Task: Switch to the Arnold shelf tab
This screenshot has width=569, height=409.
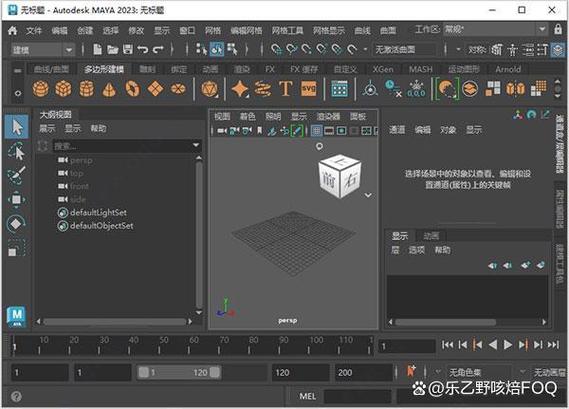Action: coord(508,69)
